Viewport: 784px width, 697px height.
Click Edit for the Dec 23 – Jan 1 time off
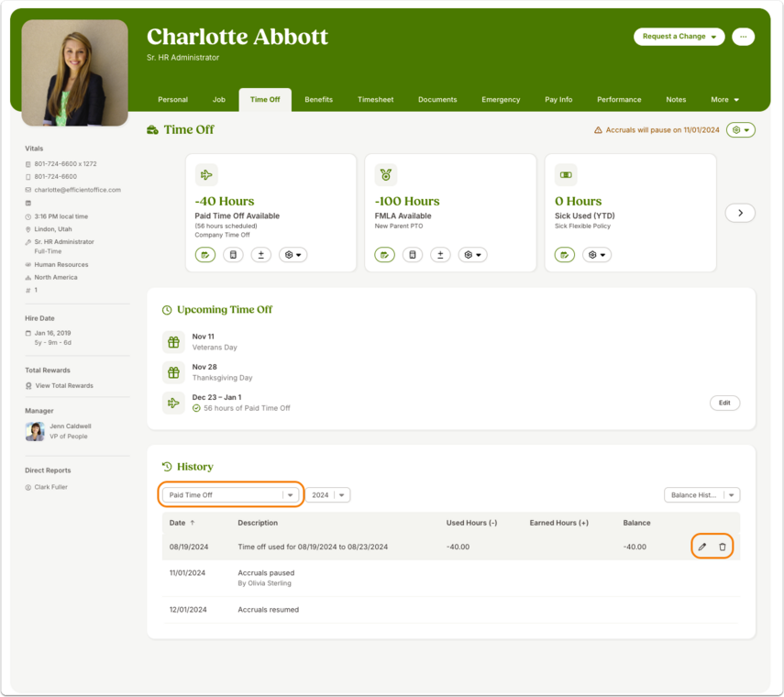tap(724, 403)
